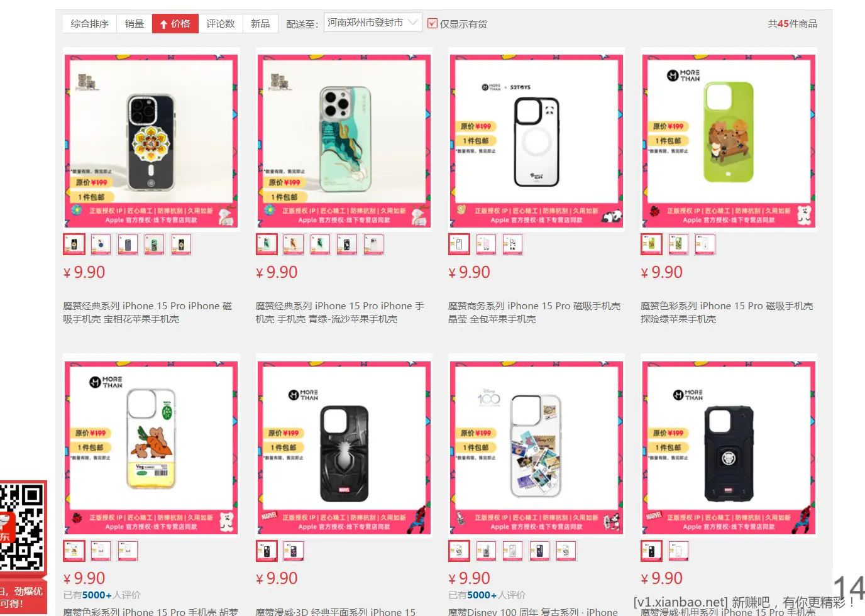Open title link 魔赞色彩系列 探险绿苹果手机壳
This screenshot has height=616, width=865.
pos(727,312)
